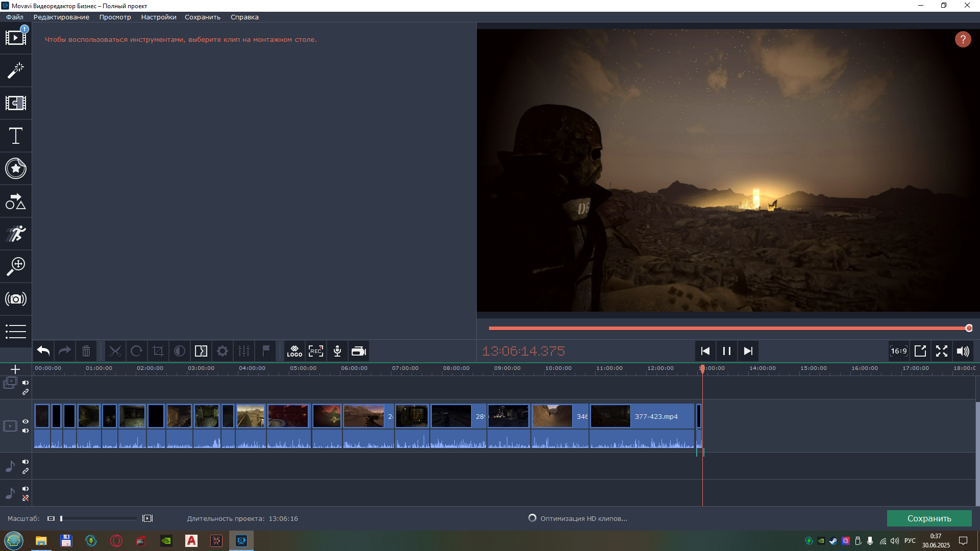Toggle link on first audio track
The height and width of the screenshot is (551, 980).
pyautogui.click(x=26, y=471)
